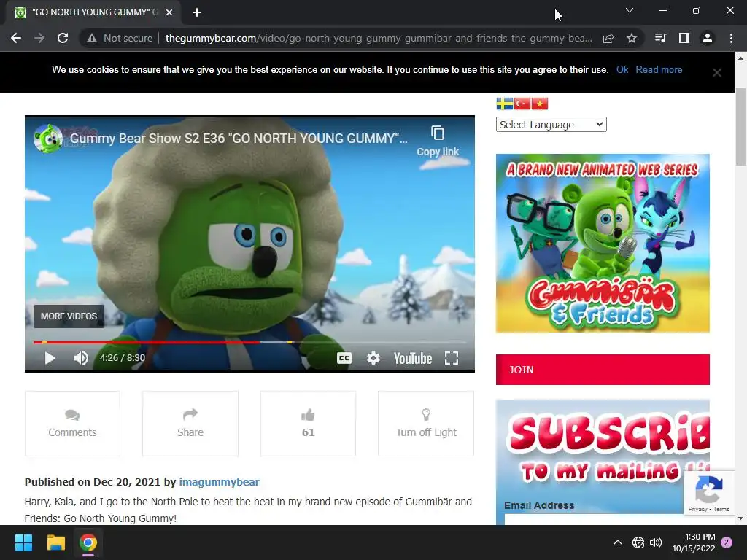
Task: Share this page icon in address bar
Action: (608, 38)
